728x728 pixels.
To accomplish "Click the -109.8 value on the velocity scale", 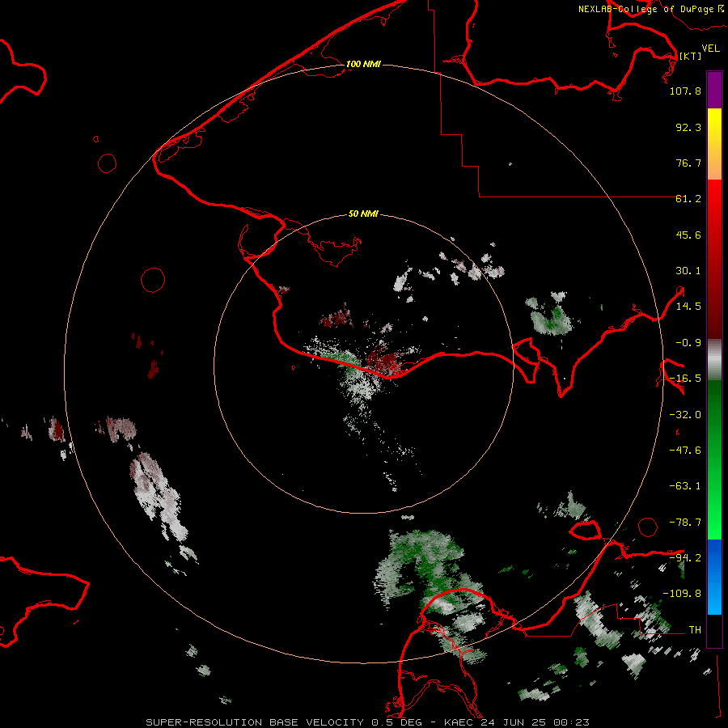I will 682,594.
